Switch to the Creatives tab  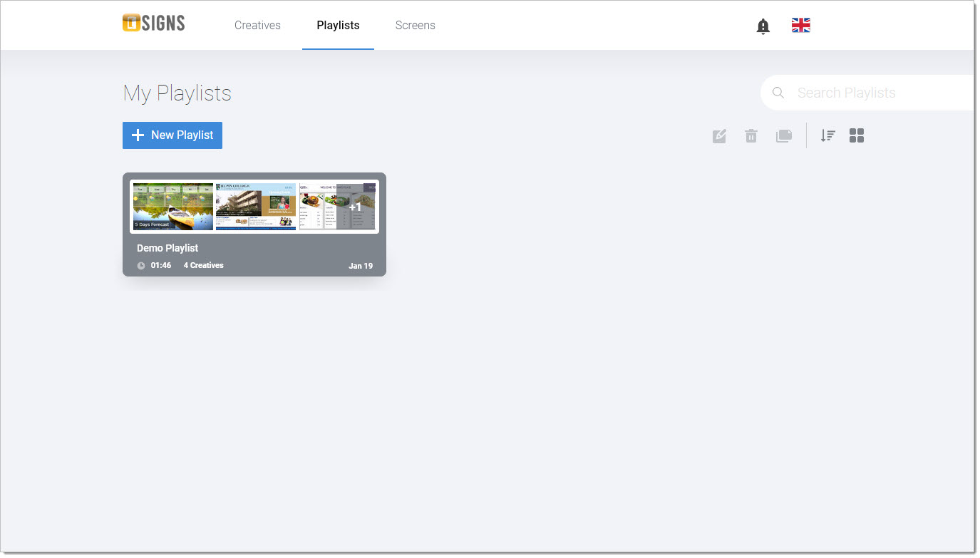coord(257,26)
